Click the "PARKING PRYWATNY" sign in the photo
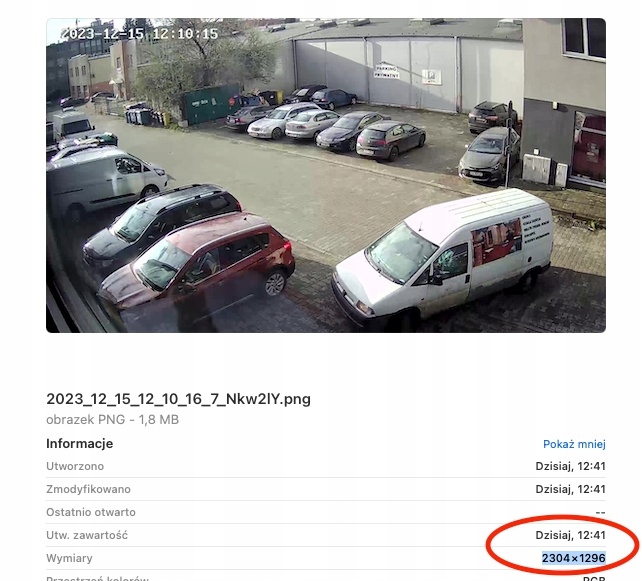Image resolution: width=642 pixels, height=581 pixels. 387,72
